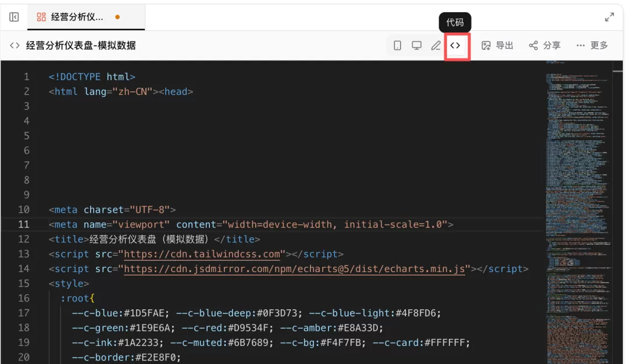628x364 pixels.
Task: Click charset="UTF-8" on line 10
Action: click(x=127, y=209)
